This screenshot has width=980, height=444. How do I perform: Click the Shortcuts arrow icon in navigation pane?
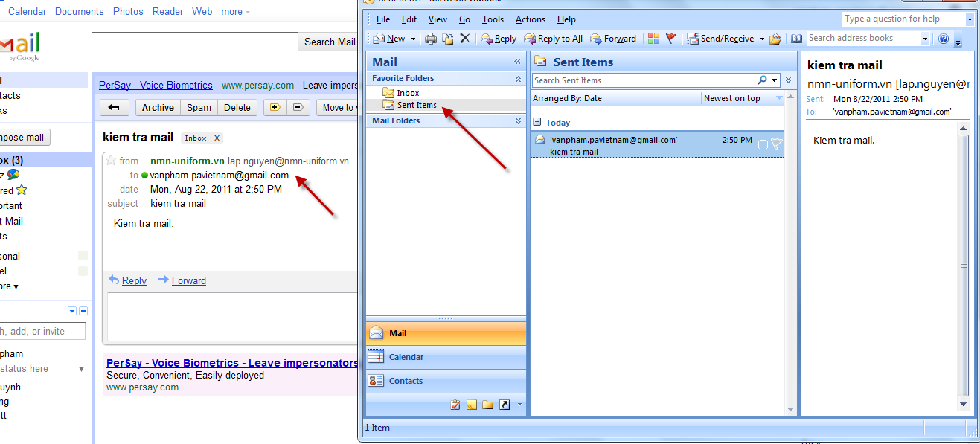click(505, 405)
